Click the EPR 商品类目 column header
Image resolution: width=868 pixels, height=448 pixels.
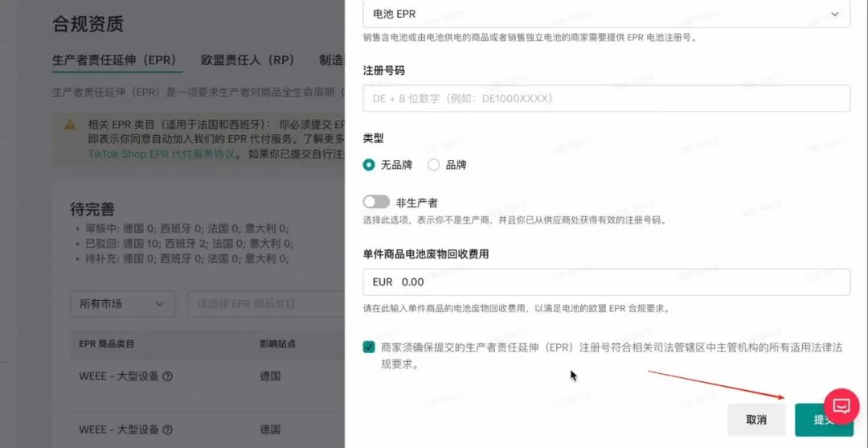pyautogui.click(x=107, y=344)
